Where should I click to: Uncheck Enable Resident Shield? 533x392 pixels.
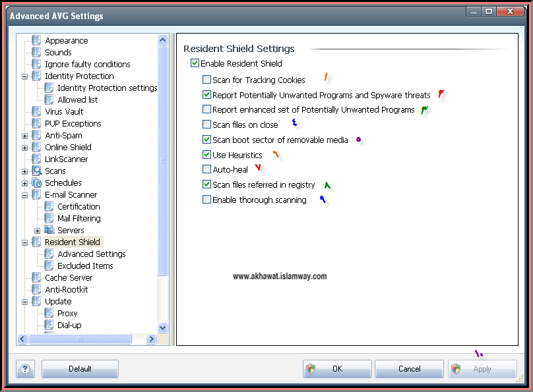pyautogui.click(x=195, y=63)
